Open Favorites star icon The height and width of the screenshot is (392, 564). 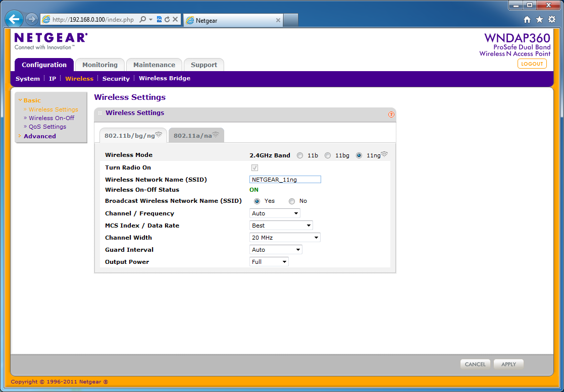click(540, 20)
